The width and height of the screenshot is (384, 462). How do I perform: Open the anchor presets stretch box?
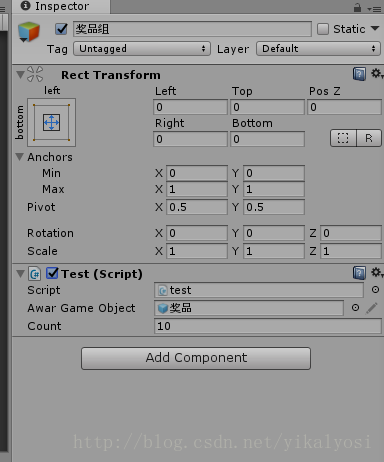(51, 122)
